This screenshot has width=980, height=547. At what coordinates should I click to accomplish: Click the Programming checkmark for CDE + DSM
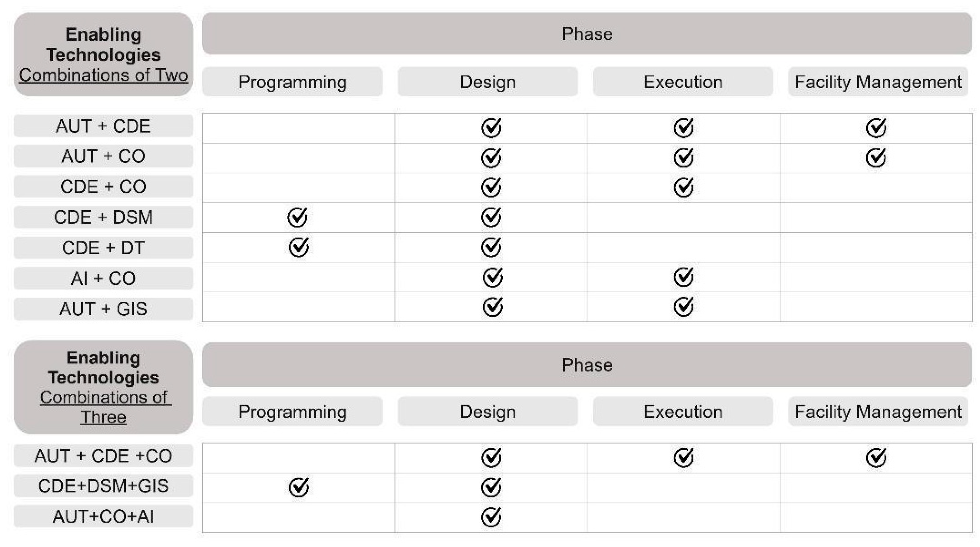click(297, 217)
